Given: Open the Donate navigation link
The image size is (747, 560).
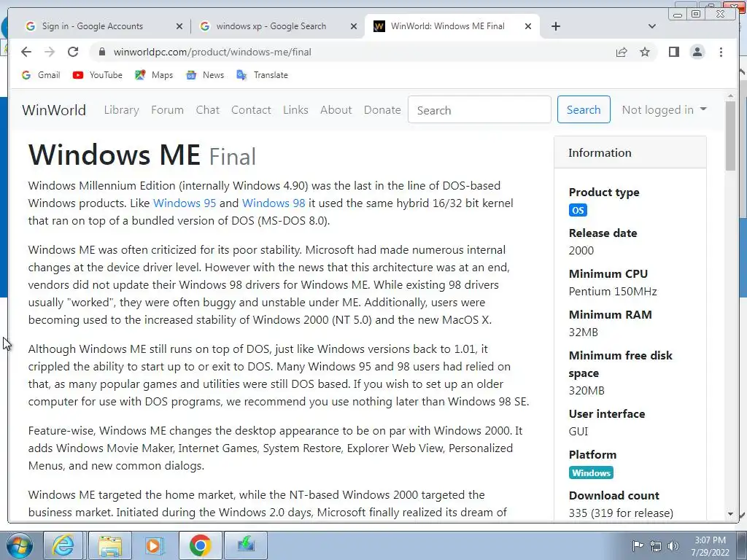Looking at the screenshot, I should pyautogui.click(x=382, y=110).
